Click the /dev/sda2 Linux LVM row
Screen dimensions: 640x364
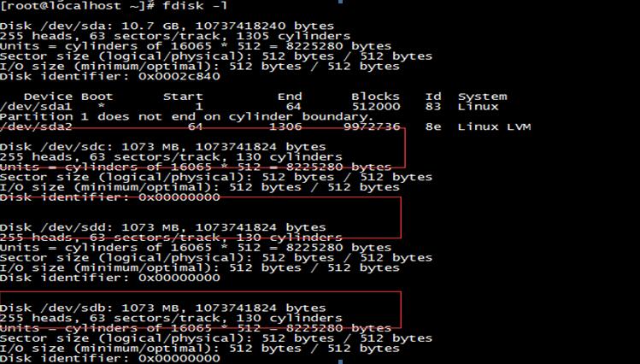tap(265, 127)
